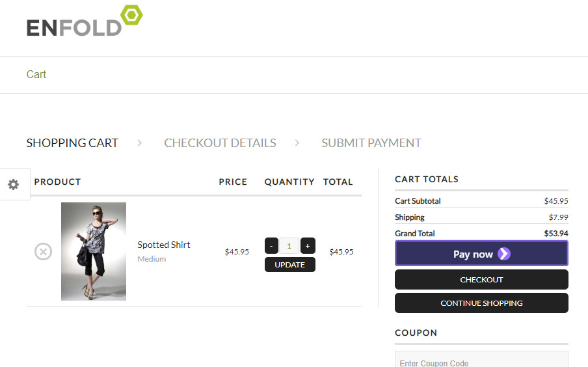Remove Spotted Shirt from cart
588x367 pixels.
pyautogui.click(x=43, y=251)
